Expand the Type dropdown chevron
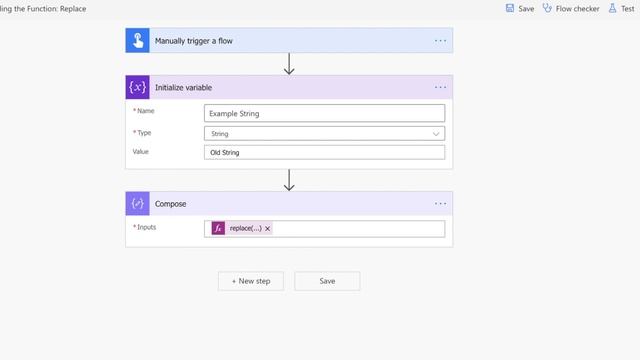 436,134
